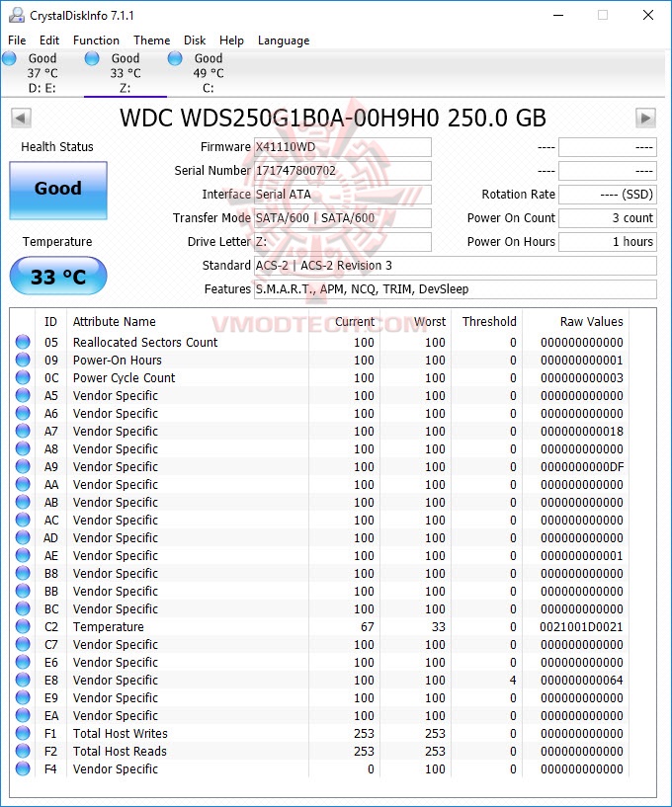This screenshot has width=672, height=807.
Task: Open the Disk menu
Action: (195, 40)
